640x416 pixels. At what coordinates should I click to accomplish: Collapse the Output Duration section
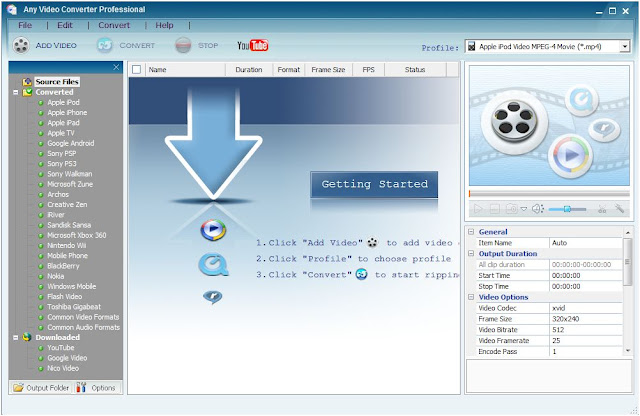[471, 254]
